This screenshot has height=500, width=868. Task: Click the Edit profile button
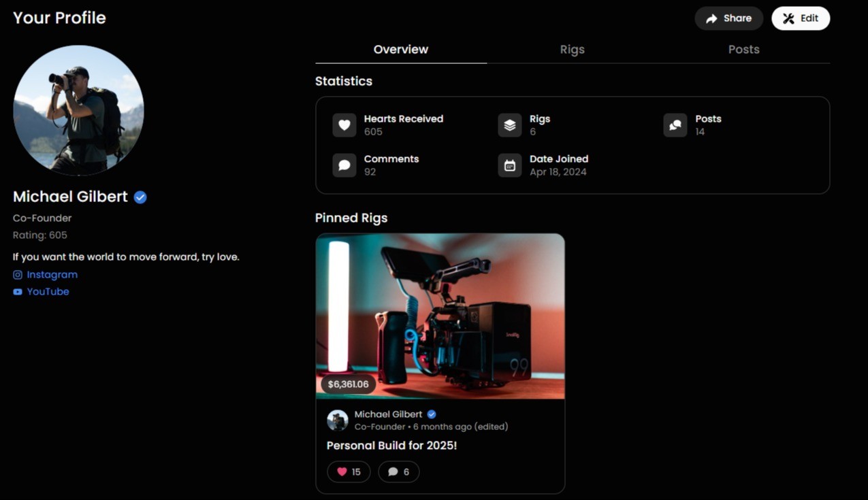tap(801, 18)
